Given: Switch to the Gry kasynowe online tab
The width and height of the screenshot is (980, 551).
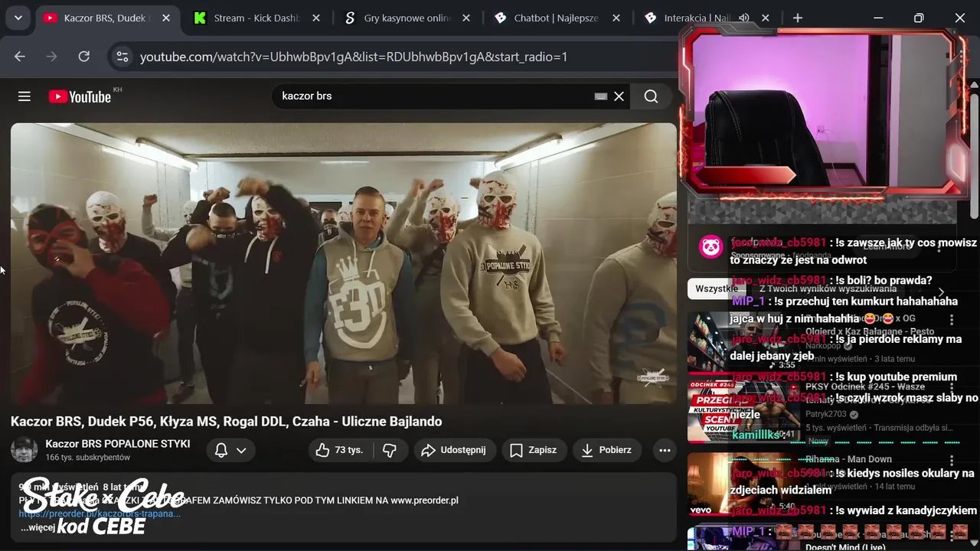Looking at the screenshot, I should pos(407,18).
